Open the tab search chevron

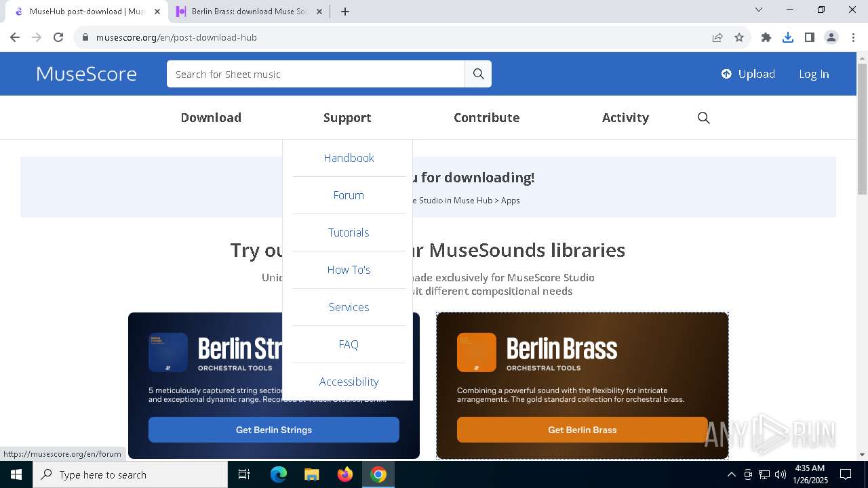[759, 10]
